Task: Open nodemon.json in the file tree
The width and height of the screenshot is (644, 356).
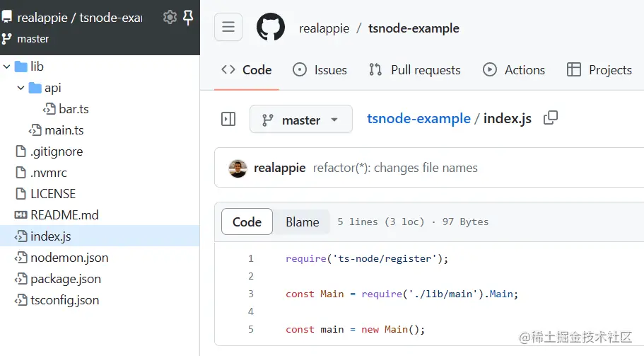Action: 62,258
